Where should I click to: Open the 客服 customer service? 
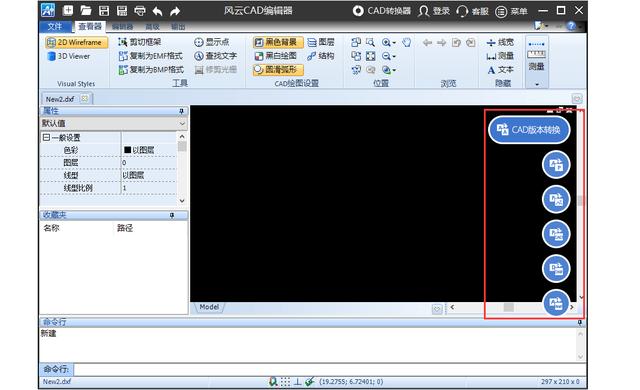click(472, 11)
